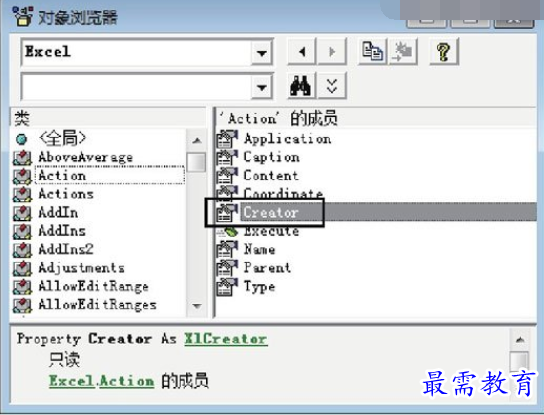Click the Object Browser title bar icon

[23, 16]
